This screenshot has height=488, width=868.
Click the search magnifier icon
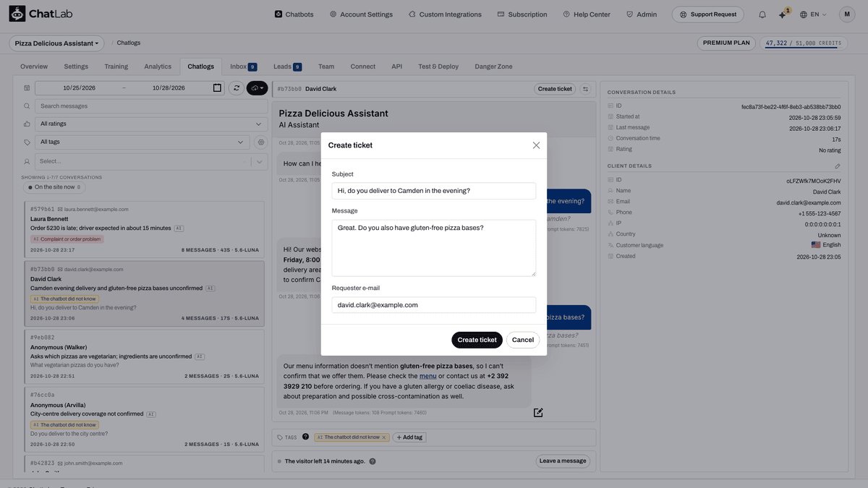click(27, 106)
